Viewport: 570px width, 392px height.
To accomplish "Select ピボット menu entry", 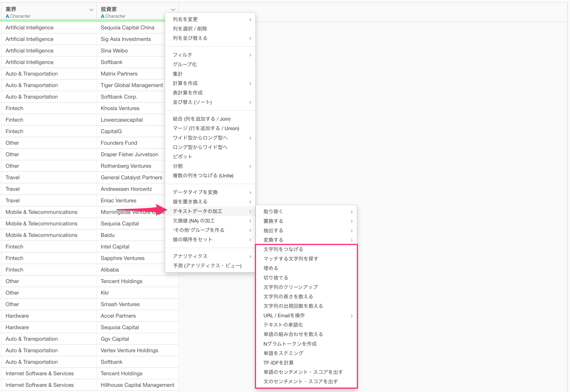I will click(x=210, y=157).
